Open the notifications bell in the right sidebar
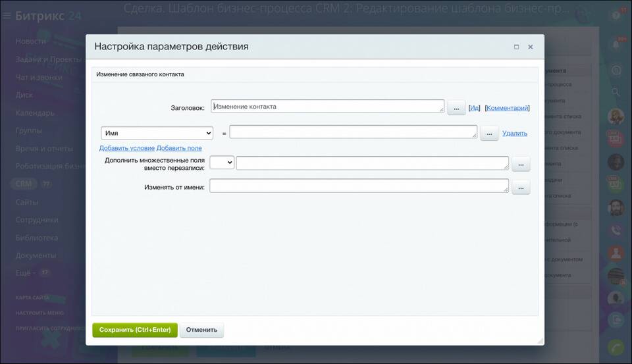The image size is (632, 364). pyautogui.click(x=617, y=43)
